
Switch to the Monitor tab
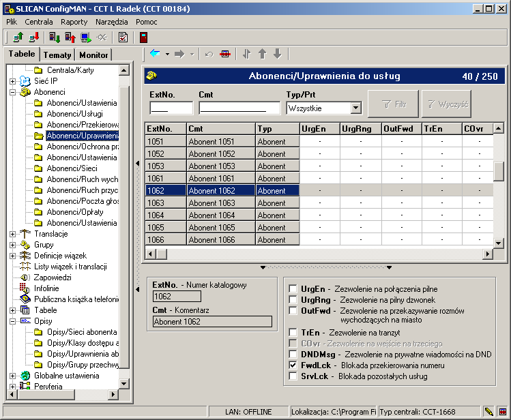pos(93,55)
